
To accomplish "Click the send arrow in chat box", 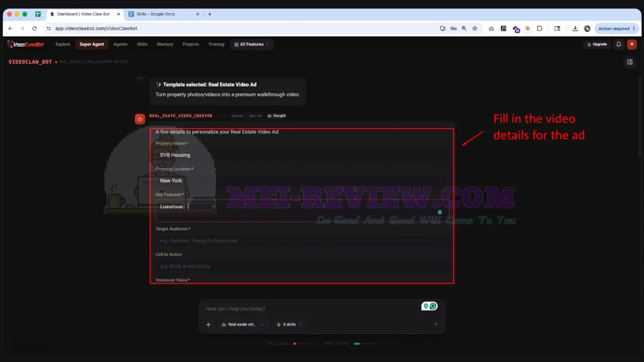I will point(436,325).
